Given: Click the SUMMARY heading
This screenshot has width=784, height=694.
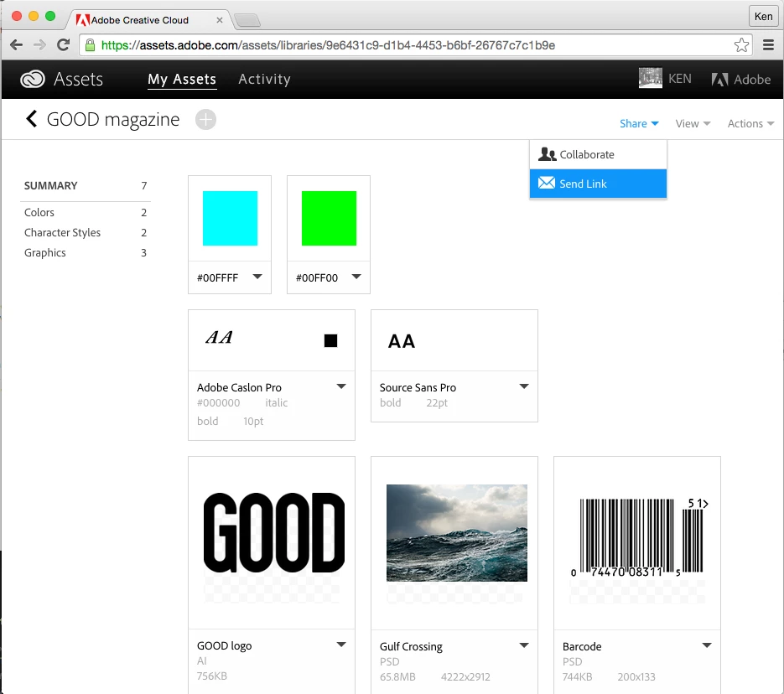Looking at the screenshot, I should click(50, 185).
